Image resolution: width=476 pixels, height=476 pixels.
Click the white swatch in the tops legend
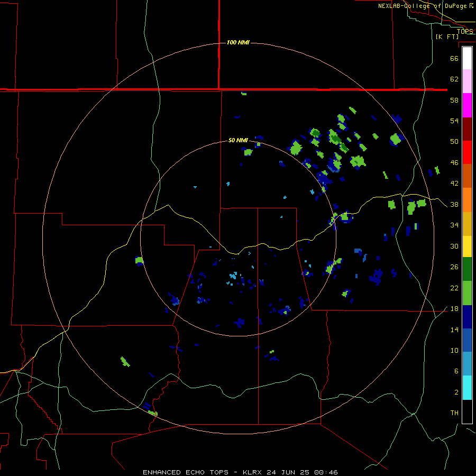point(467,58)
